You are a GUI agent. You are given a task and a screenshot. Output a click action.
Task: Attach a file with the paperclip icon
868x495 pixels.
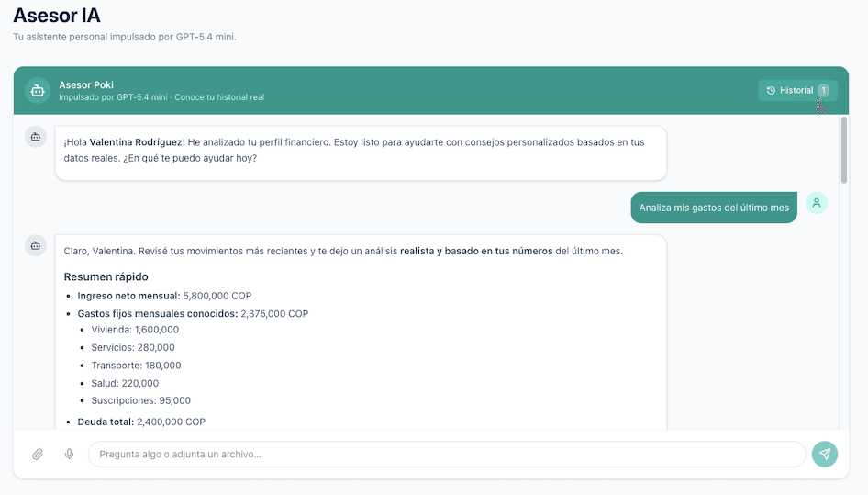coord(38,454)
